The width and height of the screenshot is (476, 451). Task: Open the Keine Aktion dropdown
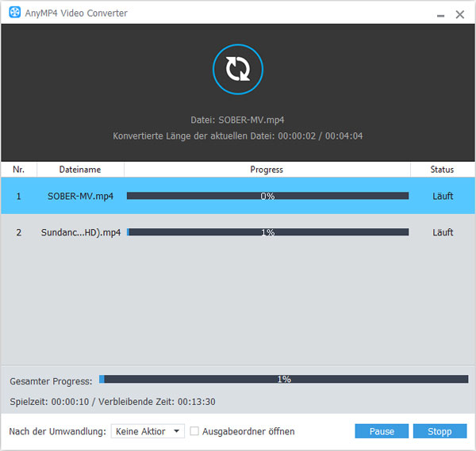click(148, 431)
